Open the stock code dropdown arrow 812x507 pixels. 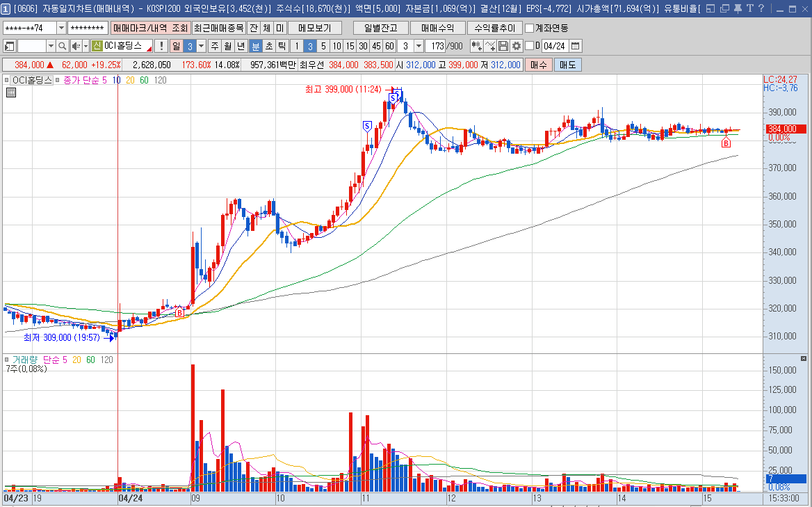tap(51, 46)
